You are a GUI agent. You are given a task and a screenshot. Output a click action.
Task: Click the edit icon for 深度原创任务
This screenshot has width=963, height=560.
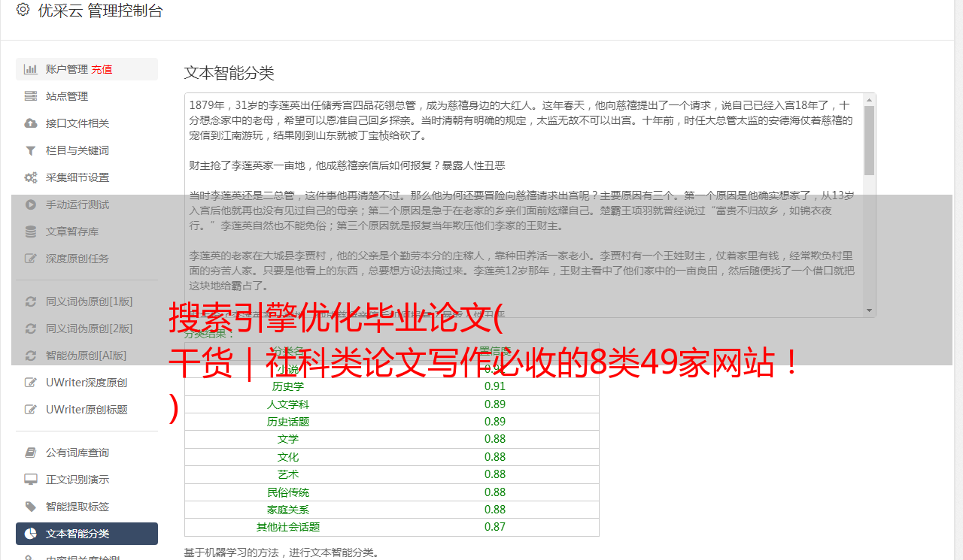tap(31, 259)
